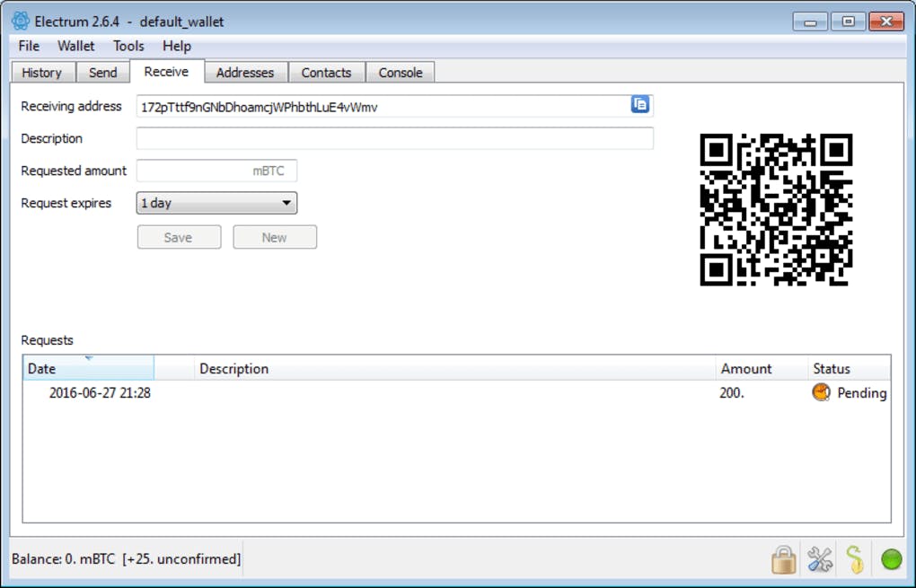Click the Save button
The image size is (916, 588).
179,236
